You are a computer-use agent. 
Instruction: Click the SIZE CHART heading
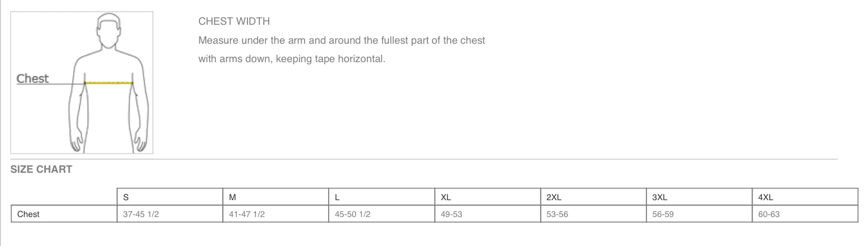(x=41, y=169)
